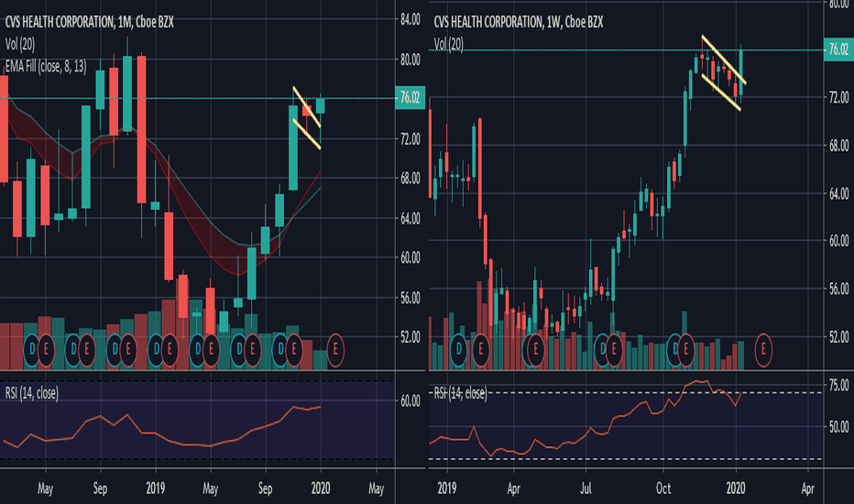Image resolution: width=854 pixels, height=504 pixels.
Task: Open the dividend D marker above the weekly chart's Oct label
Action: [674, 349]
